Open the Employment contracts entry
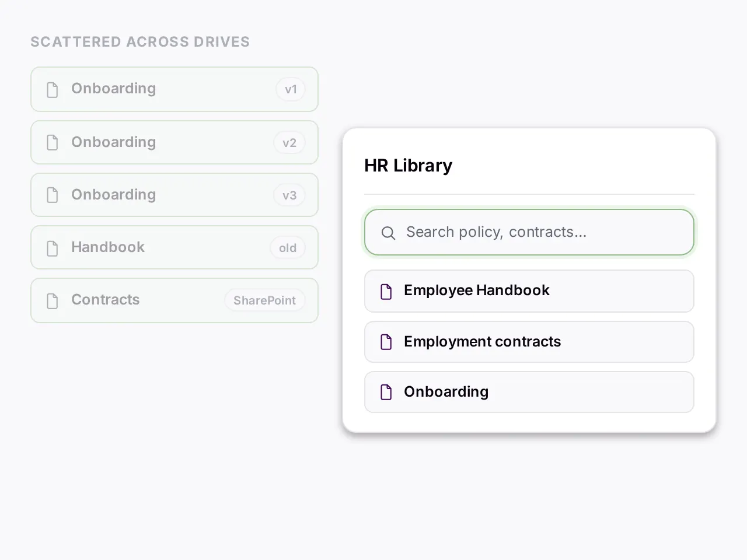The width and height of the screenshot is (747, 560). tap(529, 342)
